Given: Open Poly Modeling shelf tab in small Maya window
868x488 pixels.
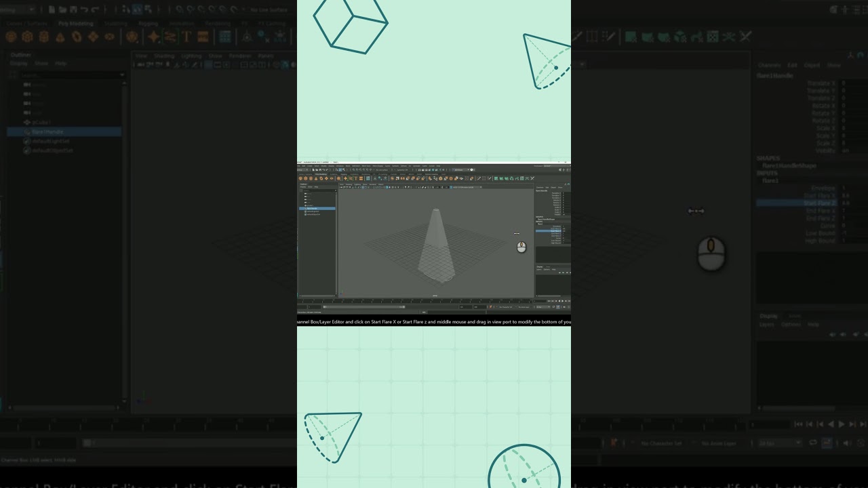Looking at the screenshot, I should tap(321, 174).
